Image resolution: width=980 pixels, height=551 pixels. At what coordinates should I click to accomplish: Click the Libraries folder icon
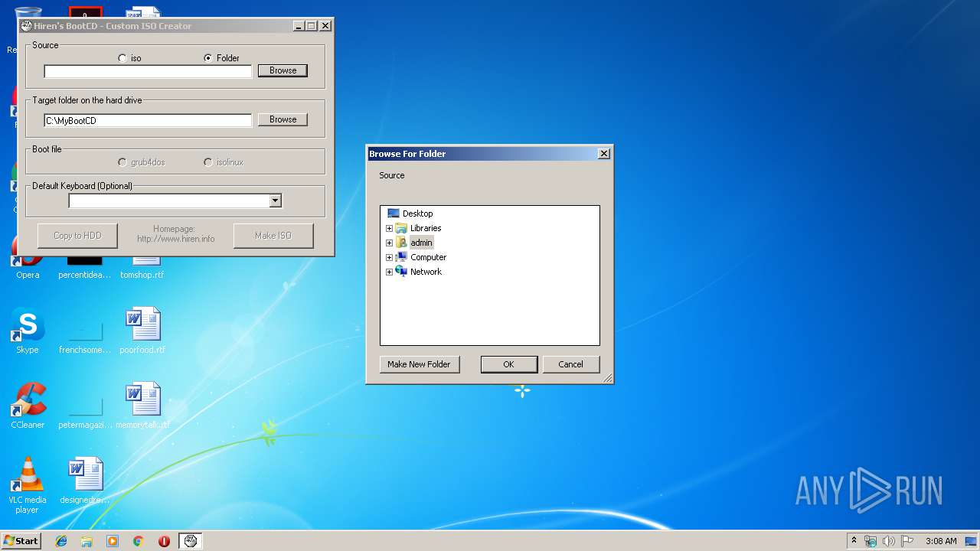(401, 228)
